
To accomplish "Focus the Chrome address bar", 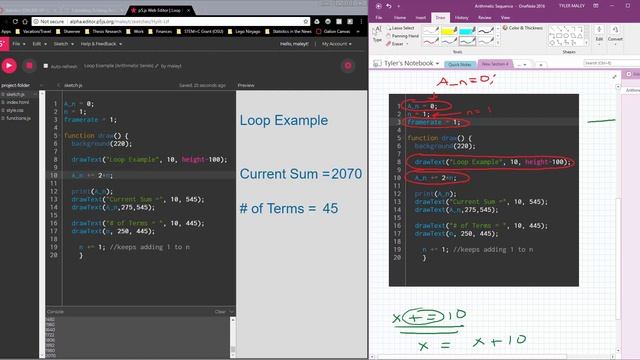I will (x=170, y=21).
